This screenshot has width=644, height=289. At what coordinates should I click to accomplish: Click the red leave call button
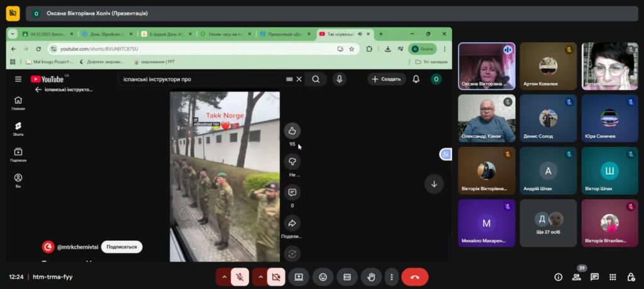click(x=414, y=277)
